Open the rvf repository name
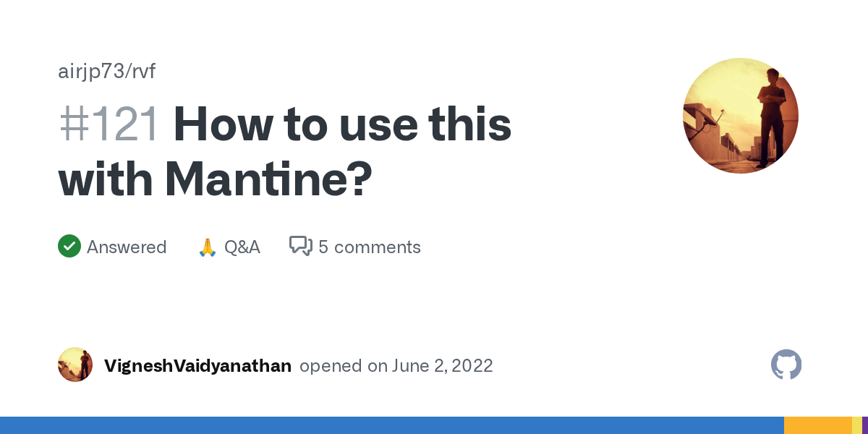 click(141, 72)
